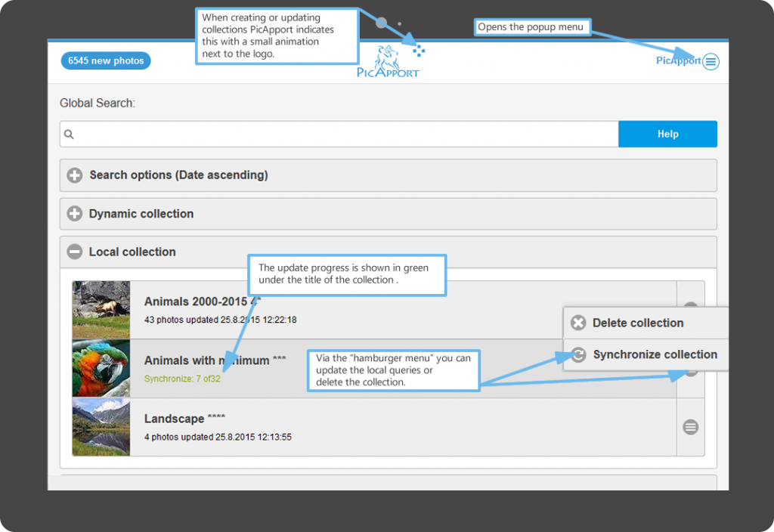
Task: Expand the Dynamic collection section
Action: coord(141,214)
